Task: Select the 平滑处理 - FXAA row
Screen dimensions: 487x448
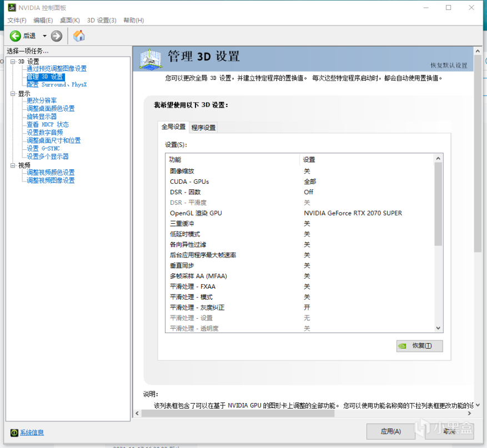Action: click(x=299, y=286)
